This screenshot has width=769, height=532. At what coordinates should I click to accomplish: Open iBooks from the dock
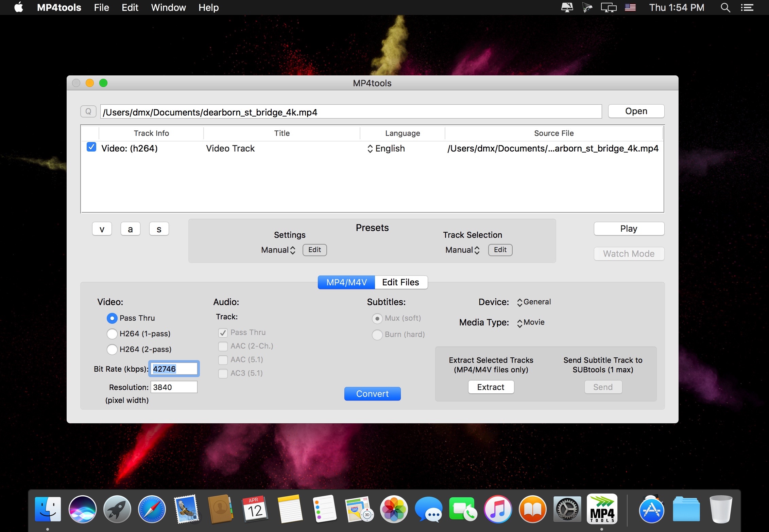533,509
